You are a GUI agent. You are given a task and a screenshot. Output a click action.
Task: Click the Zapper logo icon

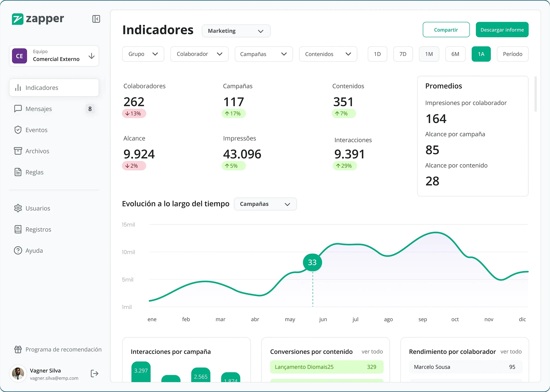coord(18,19)
